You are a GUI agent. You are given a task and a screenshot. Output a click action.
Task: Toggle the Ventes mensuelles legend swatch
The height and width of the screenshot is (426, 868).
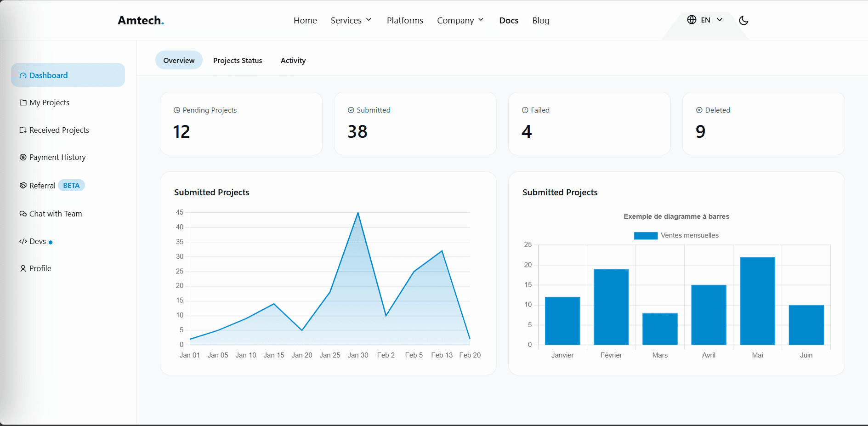(x=646, y=235)
